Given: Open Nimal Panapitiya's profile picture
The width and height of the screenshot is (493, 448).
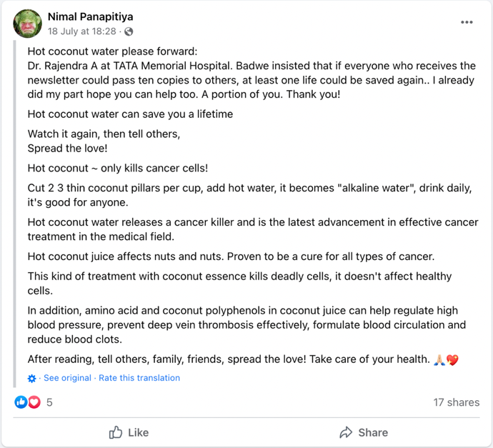Looking at the screenshot, I should (x=27, y=24).
